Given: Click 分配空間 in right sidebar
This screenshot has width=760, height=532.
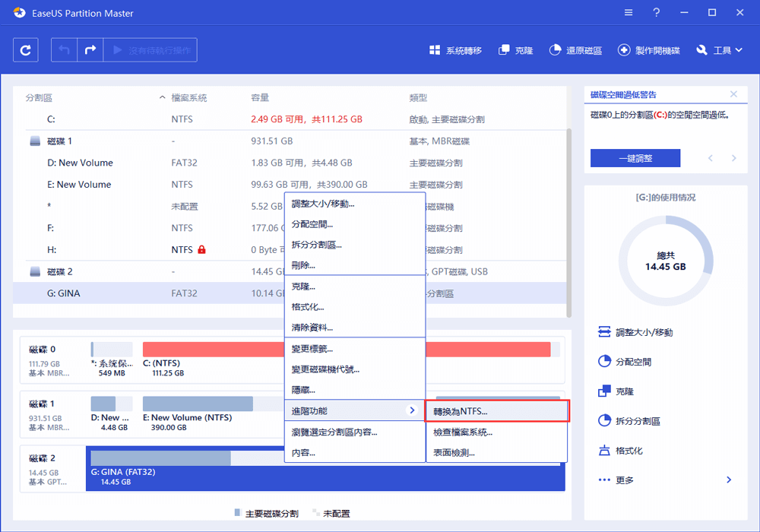Looking at the screenshot, I should click(x=624, y=362).
